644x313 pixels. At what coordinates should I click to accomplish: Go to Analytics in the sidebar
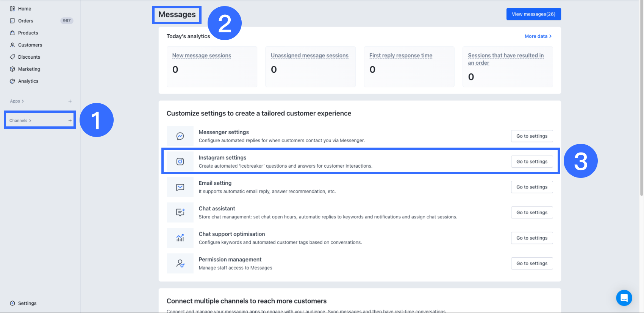click(28, 81)
